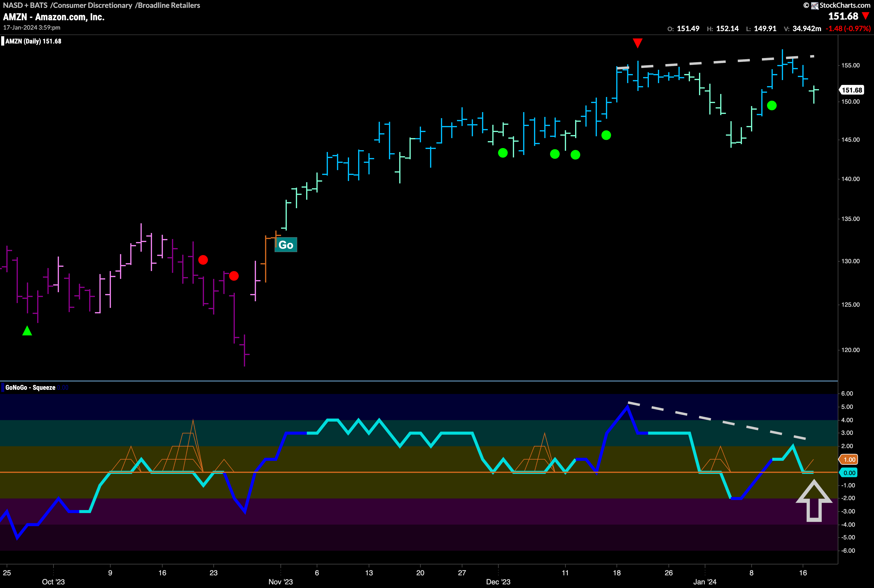This screenshot has width=874, height=588.
Task: Click the Broadline Retailers industry text
Action: tap(169, 5)
